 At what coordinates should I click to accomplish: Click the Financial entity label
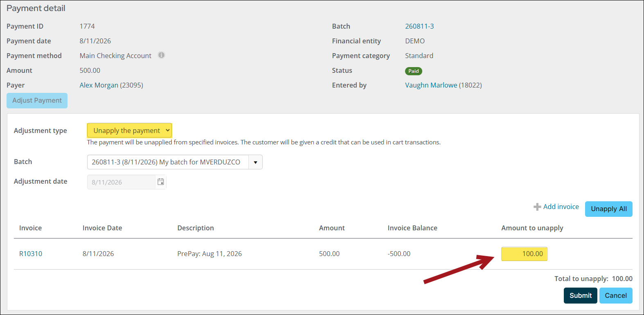point(356,41)
